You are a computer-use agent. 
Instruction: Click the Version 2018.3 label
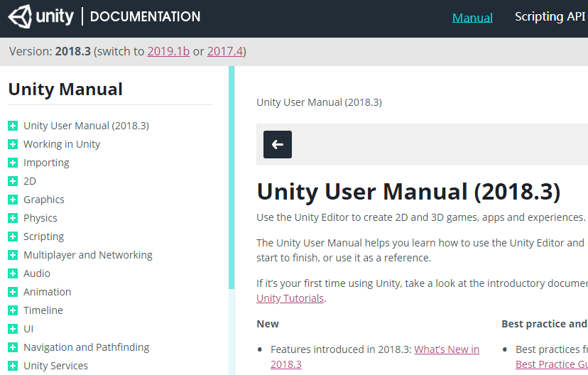[x=50, y=51]
